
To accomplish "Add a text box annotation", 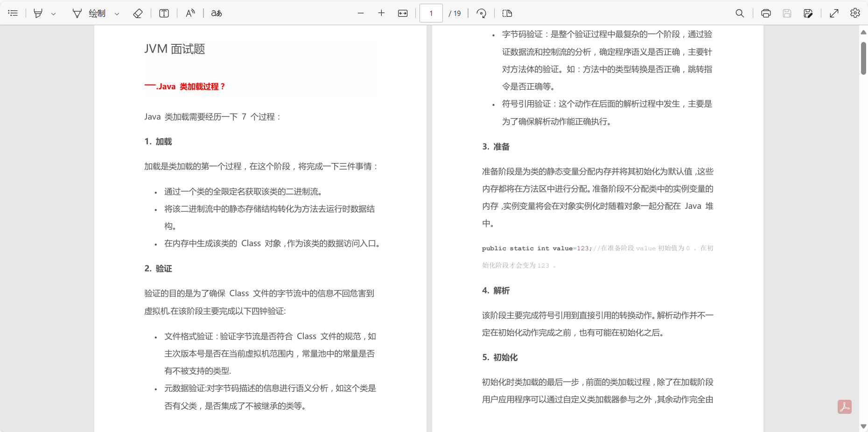I will pos(164,13).
